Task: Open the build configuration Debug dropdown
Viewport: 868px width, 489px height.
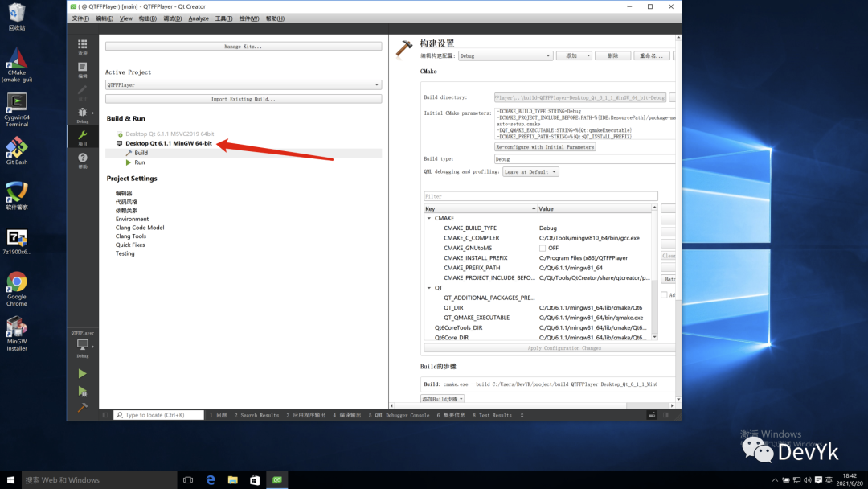Action: pos(506,56)
